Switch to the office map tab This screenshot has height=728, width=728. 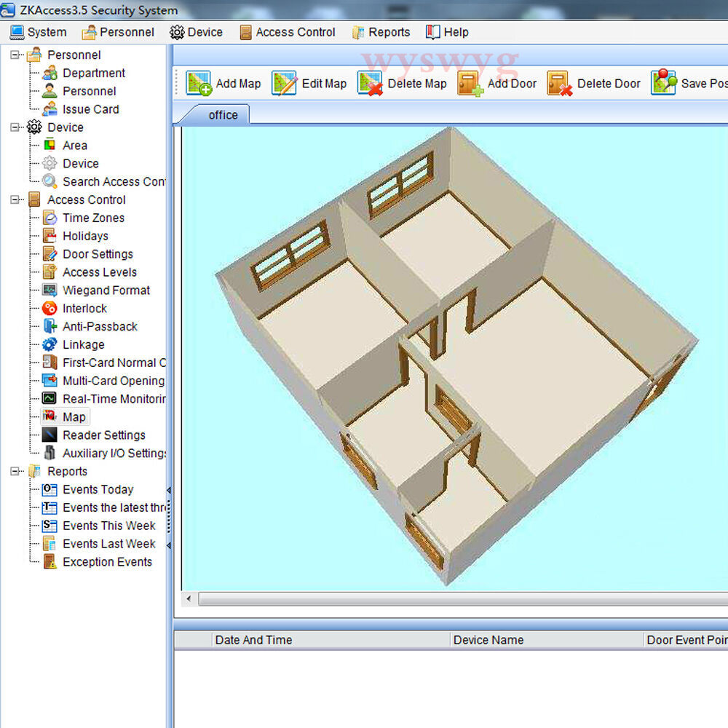(x=223, y=115)
